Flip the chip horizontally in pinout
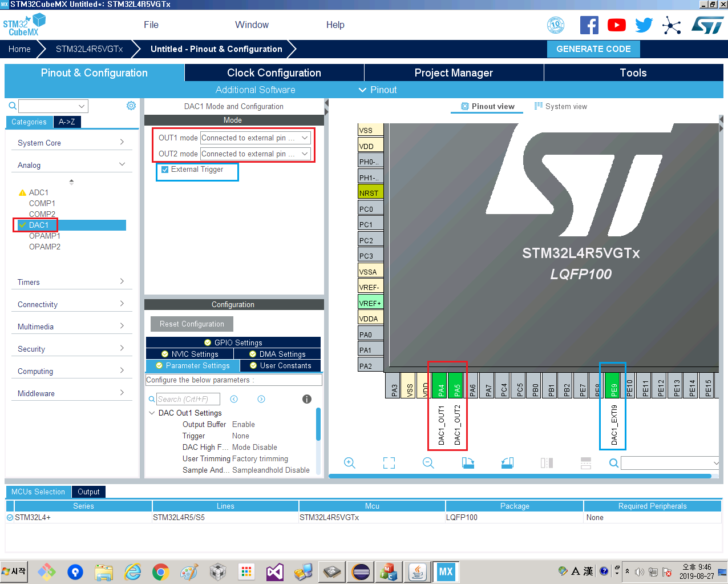 (x=547, y=463)
